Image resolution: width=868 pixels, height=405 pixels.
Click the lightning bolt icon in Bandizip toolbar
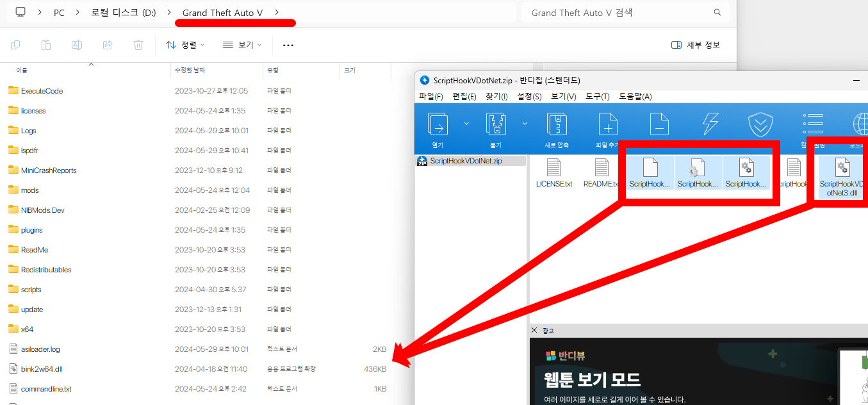[711, 124]
